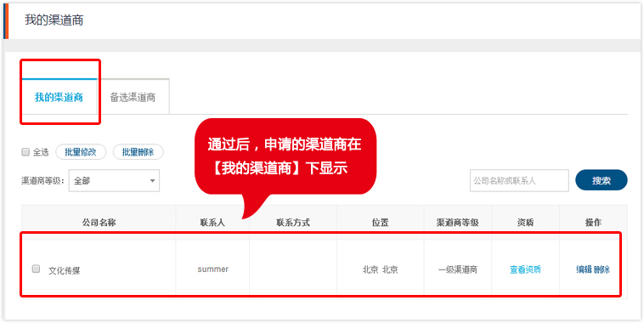Click the 操作 column header
The width and height of the screenshot is (644, 323).
pyautogui.click(x=593, y=223)
